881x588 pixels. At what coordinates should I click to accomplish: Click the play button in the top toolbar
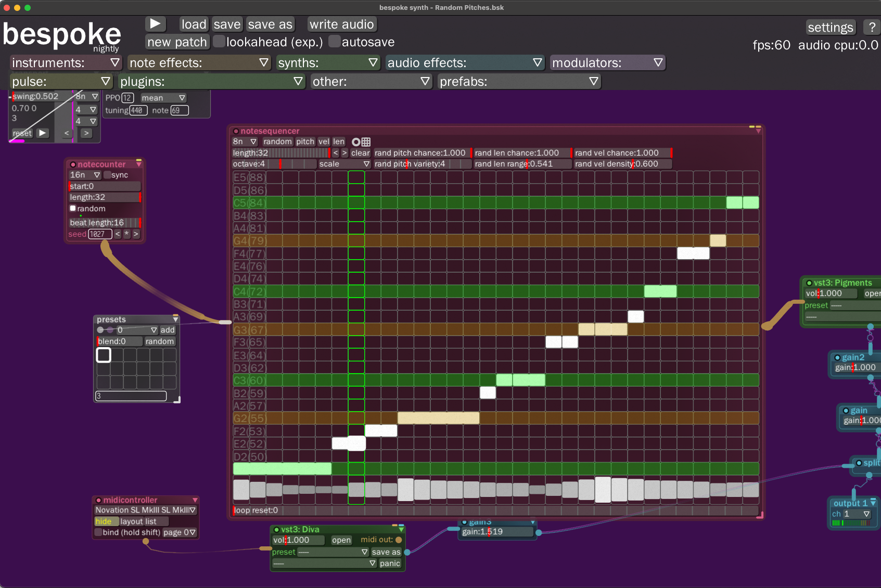155,23
